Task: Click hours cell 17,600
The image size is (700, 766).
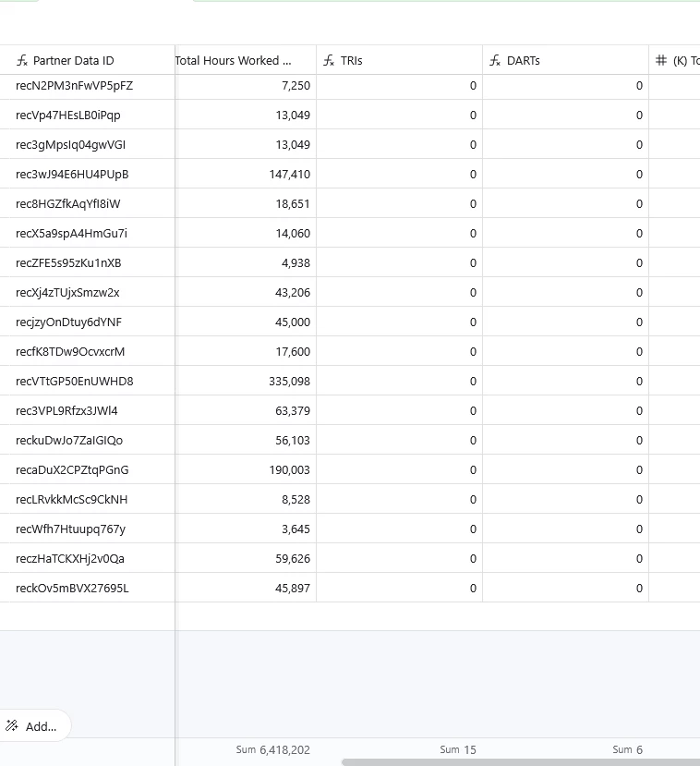Action: pos(246,352)
